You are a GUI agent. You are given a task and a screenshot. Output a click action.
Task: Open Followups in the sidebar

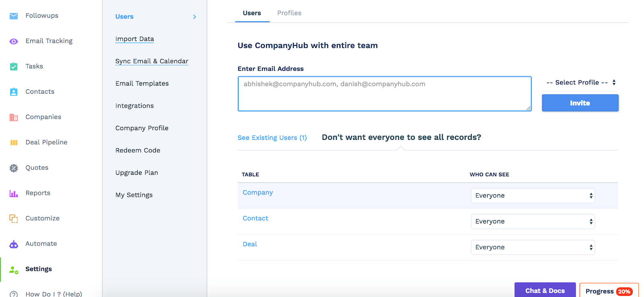42,16
